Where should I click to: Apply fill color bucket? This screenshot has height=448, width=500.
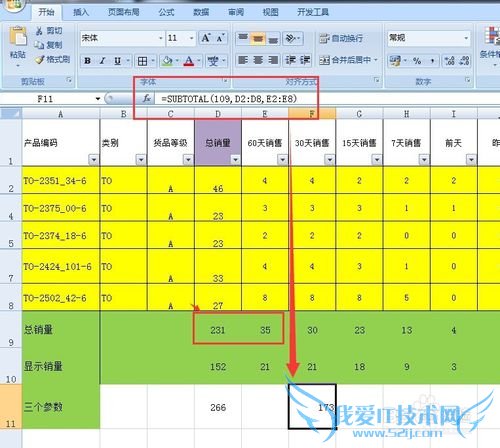pos(167,61)
